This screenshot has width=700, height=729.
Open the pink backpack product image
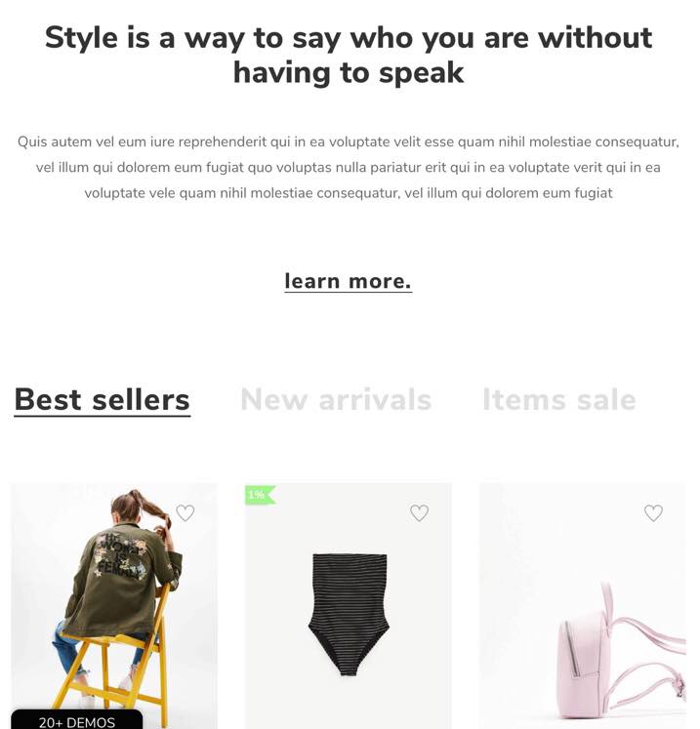click(582, 606)
